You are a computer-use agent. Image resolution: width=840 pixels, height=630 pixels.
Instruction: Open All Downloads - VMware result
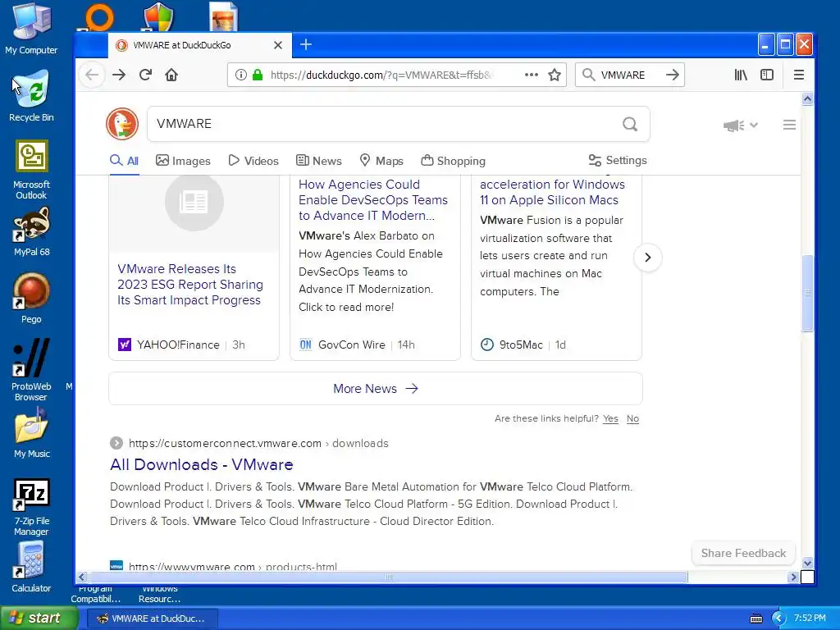pyautogui.click(x=202, y=464)
